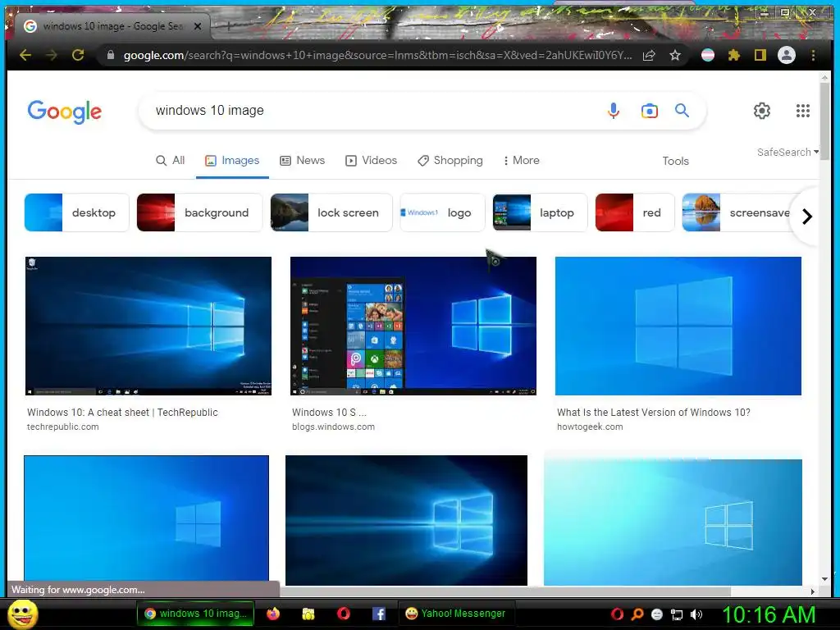Switch to the Shopping tab
This screenshot has height=630, width=840.
click(450, 160)
